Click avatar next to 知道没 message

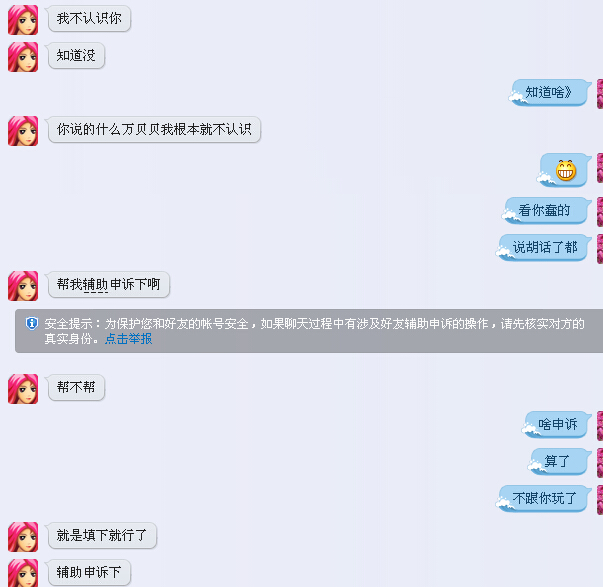23,57
